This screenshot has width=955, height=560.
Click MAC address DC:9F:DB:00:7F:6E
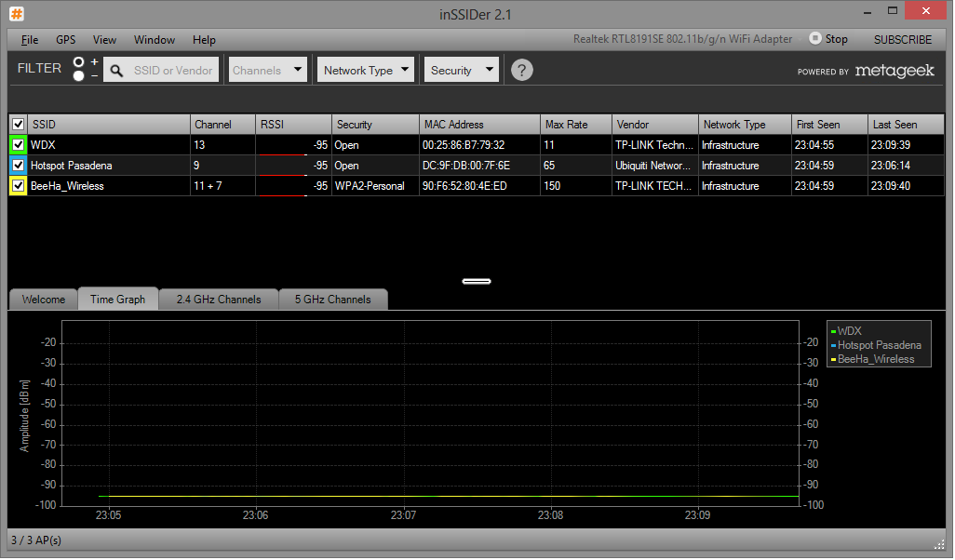(466, 166)
